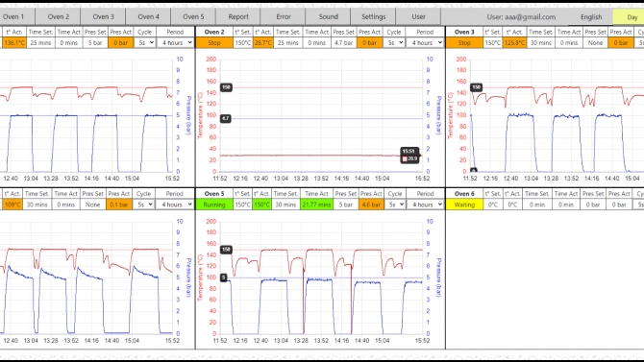Open the Error tab

coord(284,17)
